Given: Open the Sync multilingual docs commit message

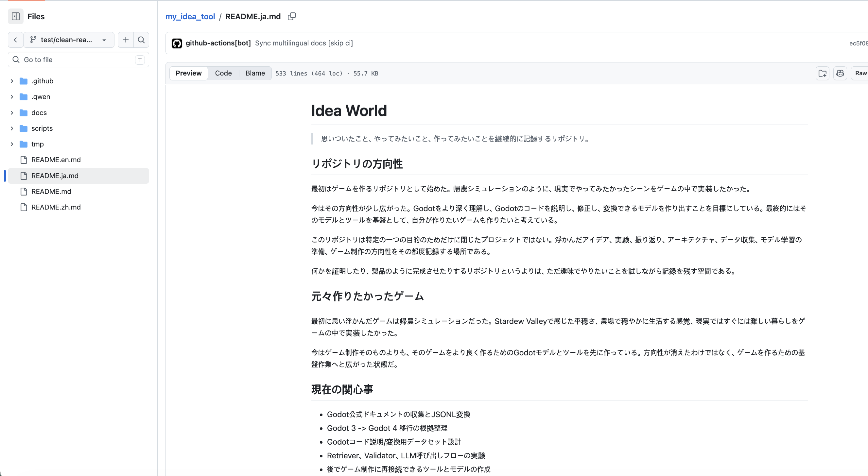Looking at the screenshot, I should (304, 43).
